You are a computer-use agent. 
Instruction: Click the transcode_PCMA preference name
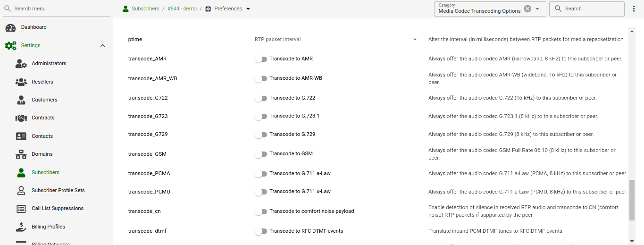click(x=149, y=174)
